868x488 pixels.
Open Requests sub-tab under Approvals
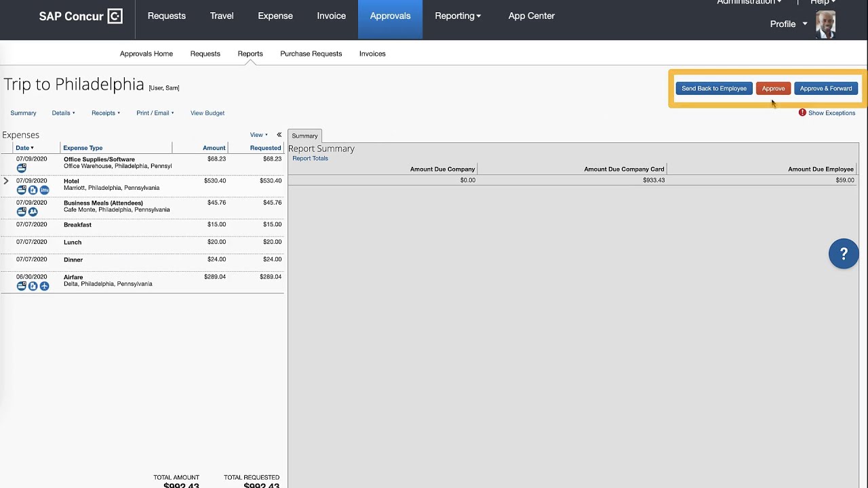point(205,54)
